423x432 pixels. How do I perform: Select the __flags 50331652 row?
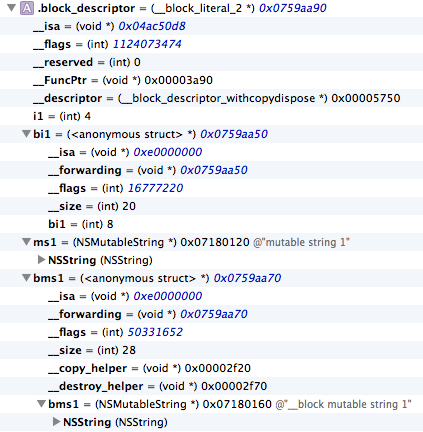[211, 332]
